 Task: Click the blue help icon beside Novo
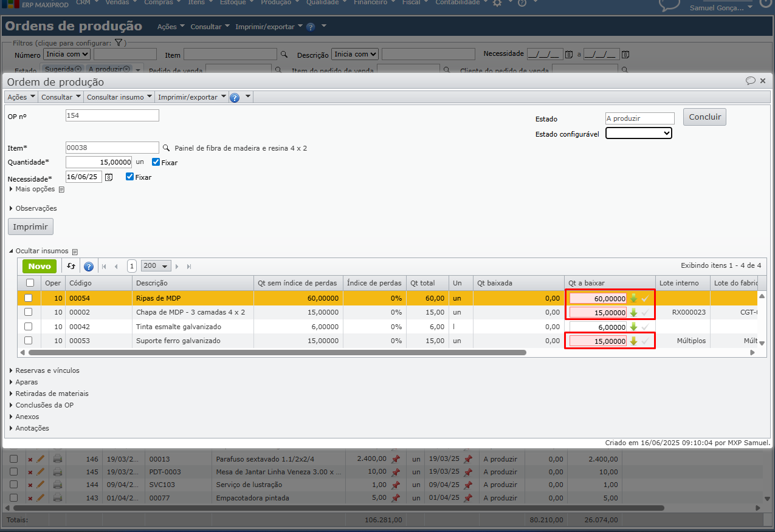click(x=89, y=266)
